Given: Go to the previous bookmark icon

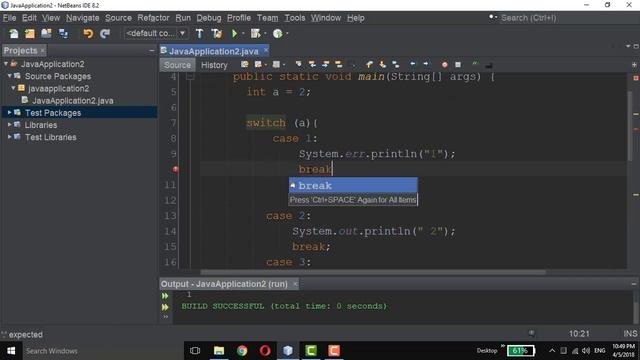Looking at the screenshot, I should 369,64.
